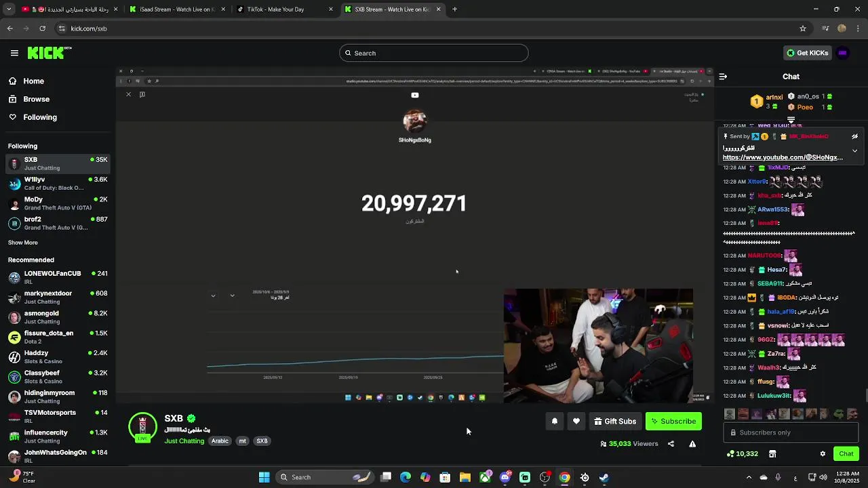Open LONEWOLFanCUB recommended channel

(58, 277)
